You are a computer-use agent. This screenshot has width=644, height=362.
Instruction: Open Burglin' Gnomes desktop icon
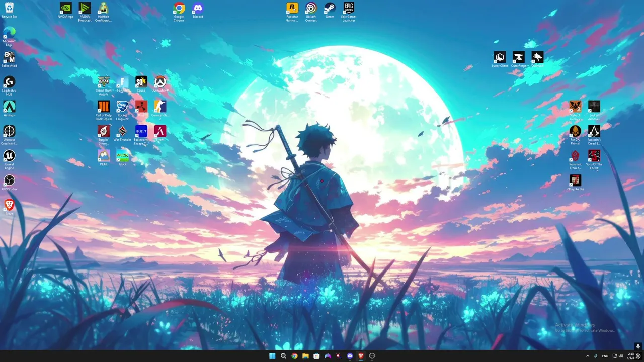pos(103,135)
